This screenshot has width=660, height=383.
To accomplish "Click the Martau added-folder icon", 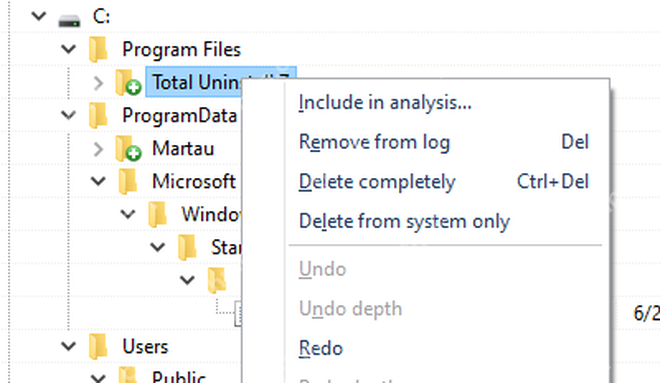I will pyautogui.click(x=128, y=149).
